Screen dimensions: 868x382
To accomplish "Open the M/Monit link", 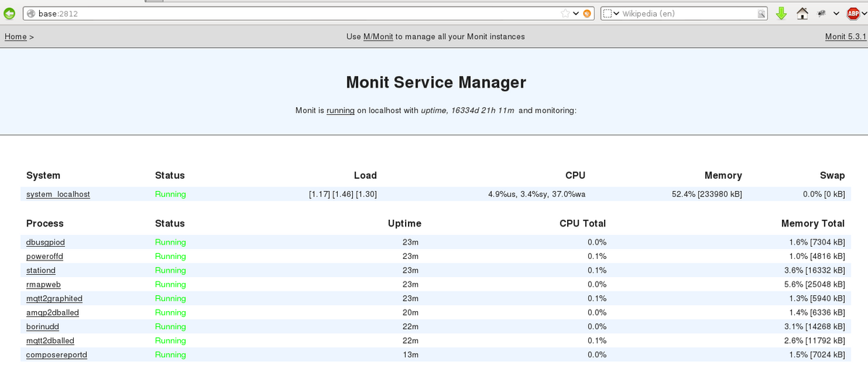I will (378, 36).
